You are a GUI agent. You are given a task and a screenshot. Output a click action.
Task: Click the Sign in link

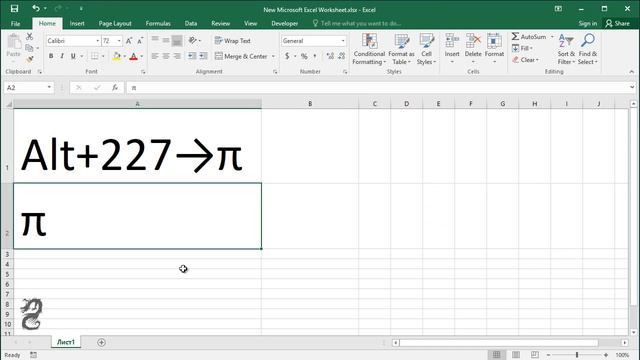pyautogui.click(x=587, y=24)
